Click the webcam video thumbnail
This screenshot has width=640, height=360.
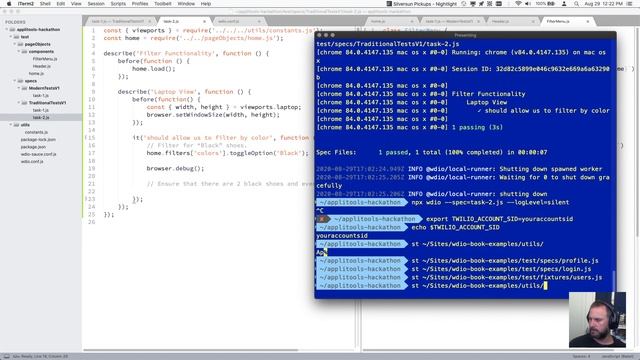coord(597,320)
